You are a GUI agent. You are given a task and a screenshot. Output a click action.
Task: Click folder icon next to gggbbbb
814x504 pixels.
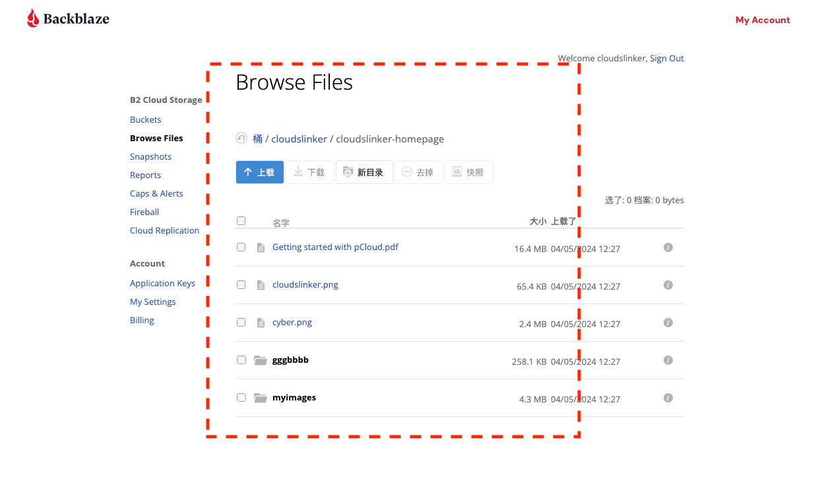[x=261, y=360]
